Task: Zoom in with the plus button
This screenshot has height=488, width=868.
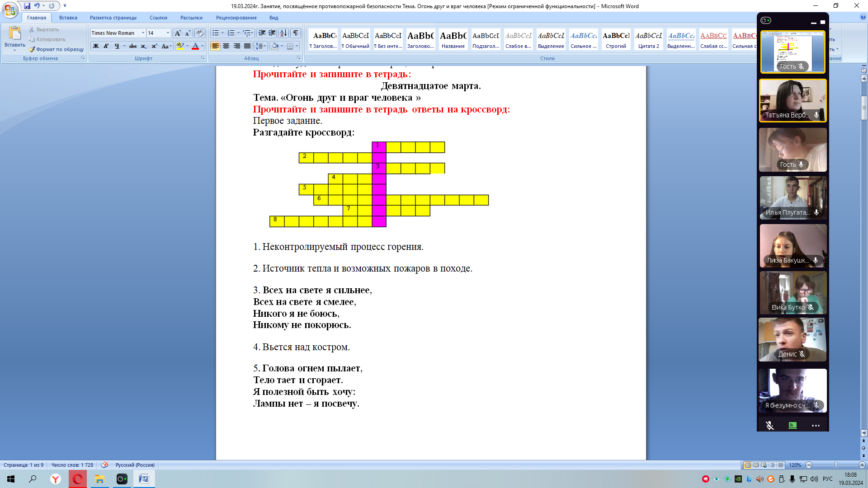Action: click(x=862, y=465)
